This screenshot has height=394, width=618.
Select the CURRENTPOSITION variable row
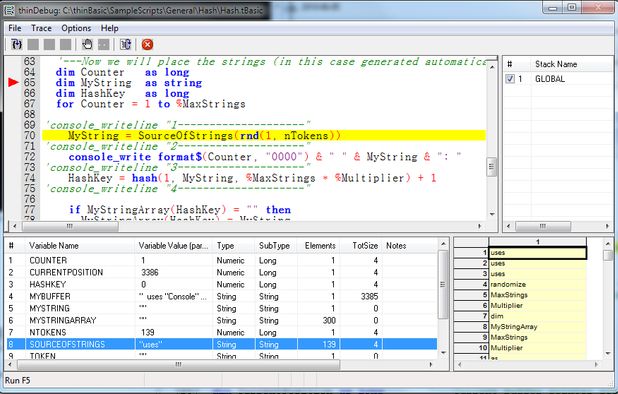[x=222, y=273]
